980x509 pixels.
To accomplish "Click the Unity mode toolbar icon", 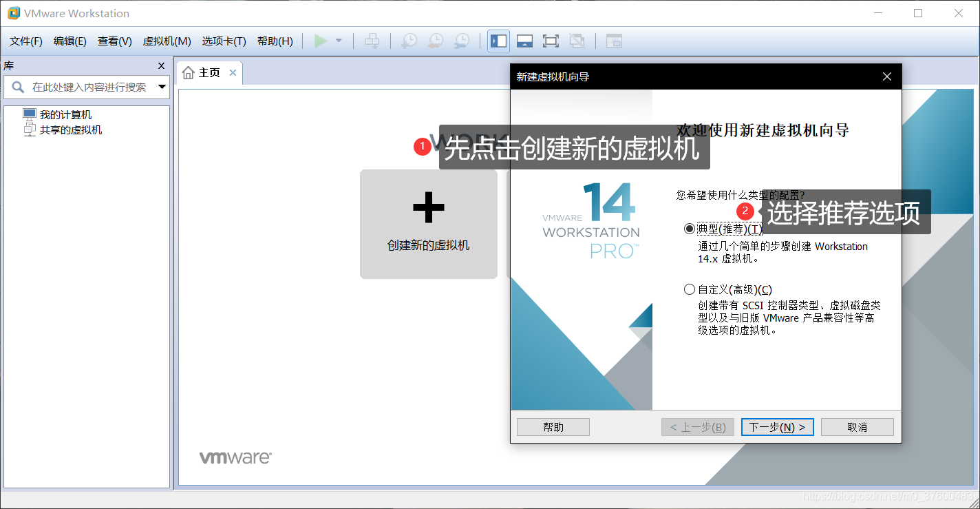I will pos(577,41).
